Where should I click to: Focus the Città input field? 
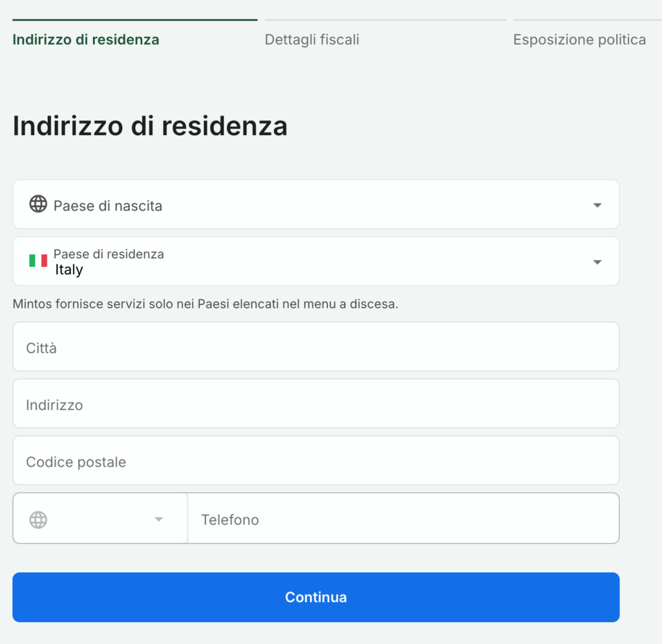point(315,347)
